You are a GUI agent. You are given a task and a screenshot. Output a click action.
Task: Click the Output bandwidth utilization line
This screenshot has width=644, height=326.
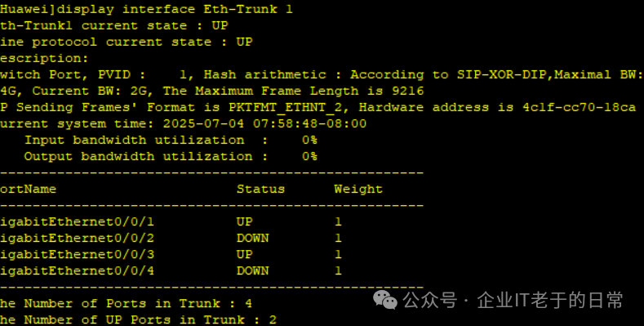tap(171, 157)
